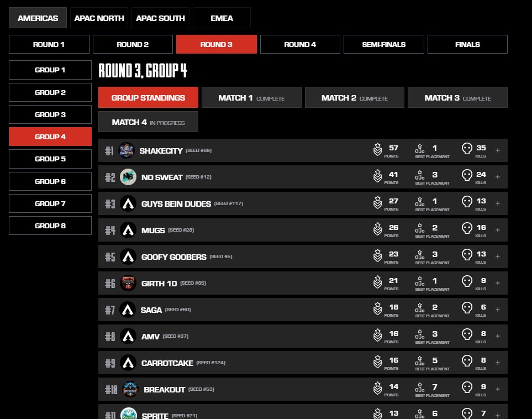Switch to APAC South region
This screenshot has height=419, width=532.
click(160, 18)
